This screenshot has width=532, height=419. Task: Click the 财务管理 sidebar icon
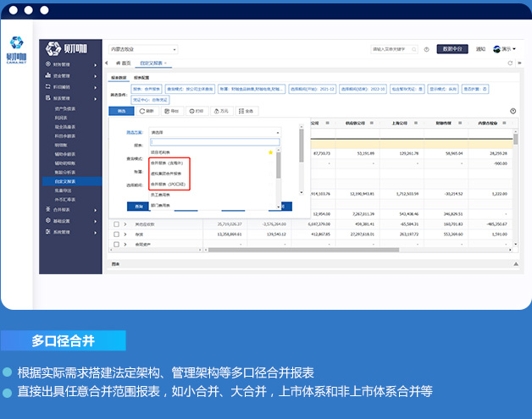click(48, 64)
